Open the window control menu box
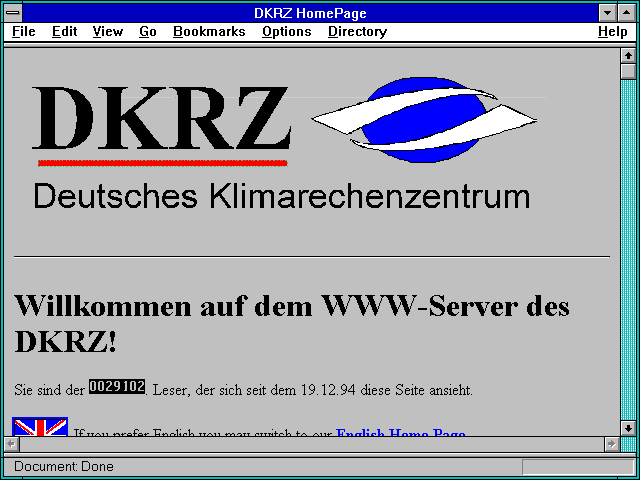Screen dimensions: 640x480 click(13, 13)
